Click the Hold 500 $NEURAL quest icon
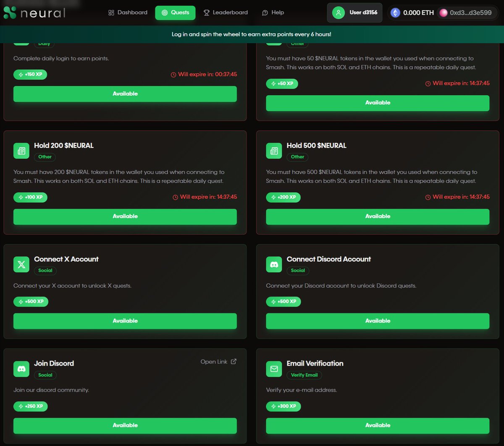Screen dimensions: 504x446 coord(274,151)
